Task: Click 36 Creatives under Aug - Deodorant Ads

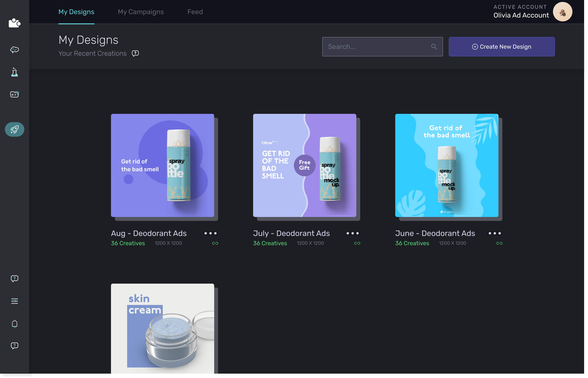Action: 128,243
